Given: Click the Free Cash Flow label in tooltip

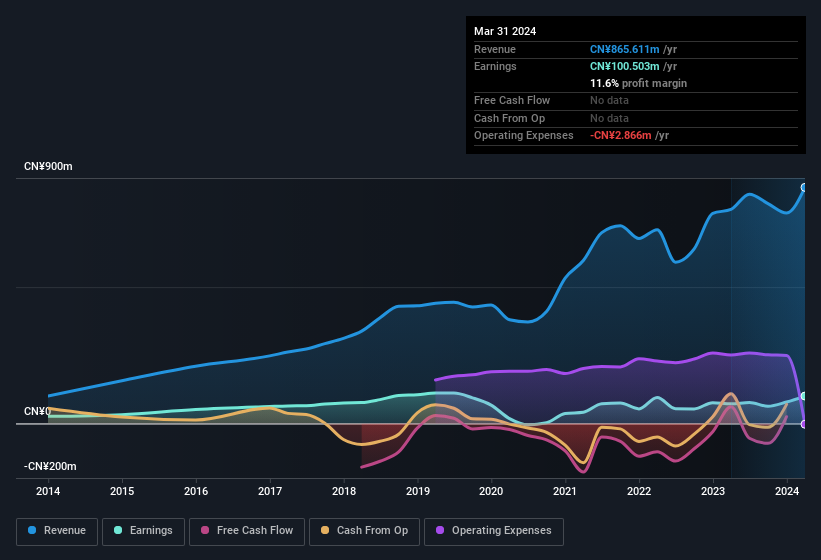Looking at the screenshot, I should tap(512, 100).
